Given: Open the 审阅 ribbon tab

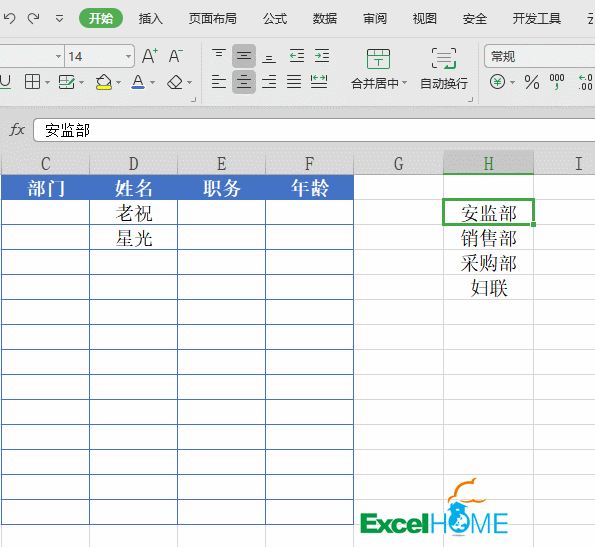Looking at the screenshot, I should coord(375,18).
